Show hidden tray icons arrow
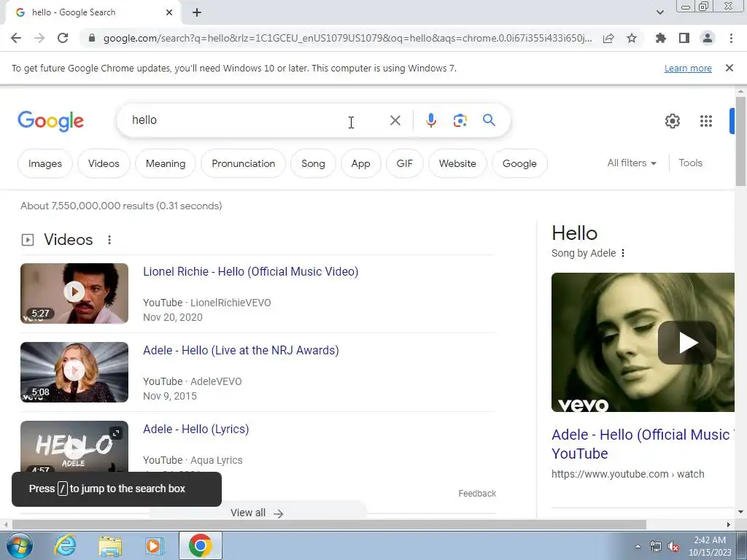747x560 pixels. pyautogui.click(x=638, y=546)
